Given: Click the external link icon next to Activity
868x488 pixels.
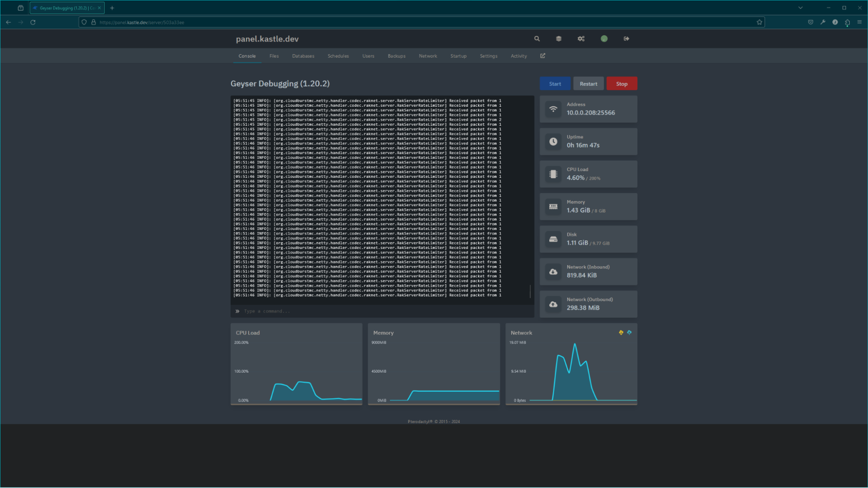Looking at the screenshot, I should 542,56.
